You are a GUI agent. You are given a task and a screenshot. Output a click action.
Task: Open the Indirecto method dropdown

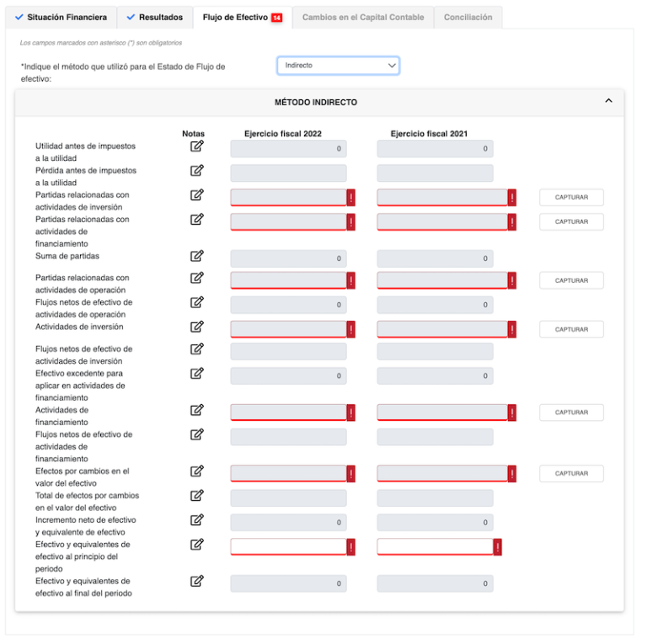point(339,66)
